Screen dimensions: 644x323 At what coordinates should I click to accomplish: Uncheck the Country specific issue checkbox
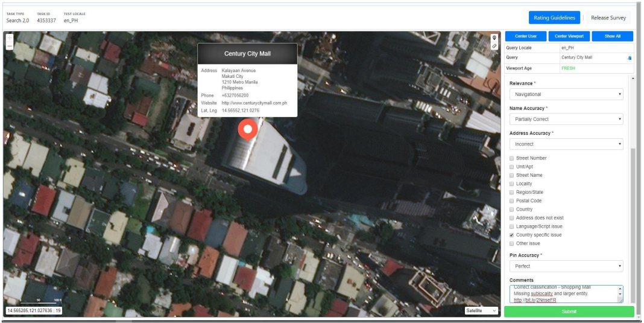(512, 235)
